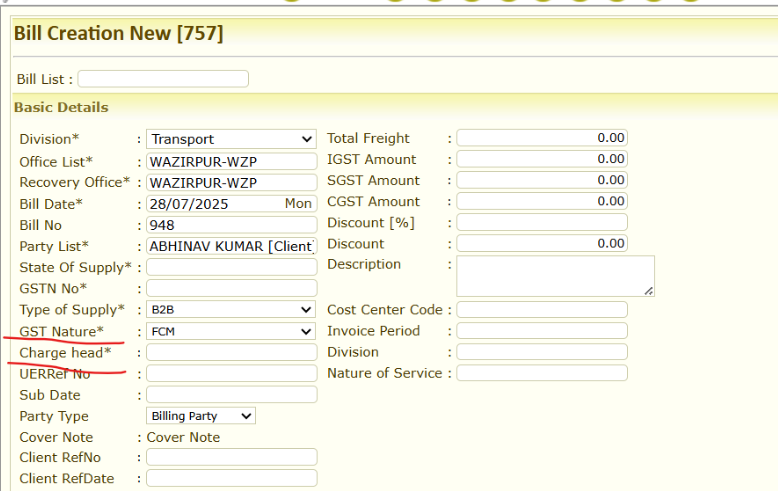
Task: Click the Charge head input field
Action: pyautogui.click(x=231, y=353)
